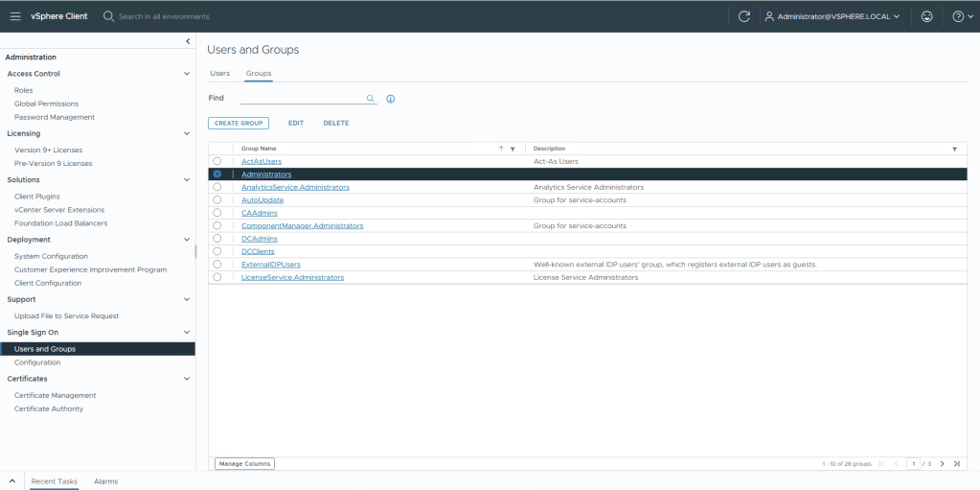Screen dimensions: 980x490
Task: Click the CREATE GROUP button
Action: click(239, 123)
